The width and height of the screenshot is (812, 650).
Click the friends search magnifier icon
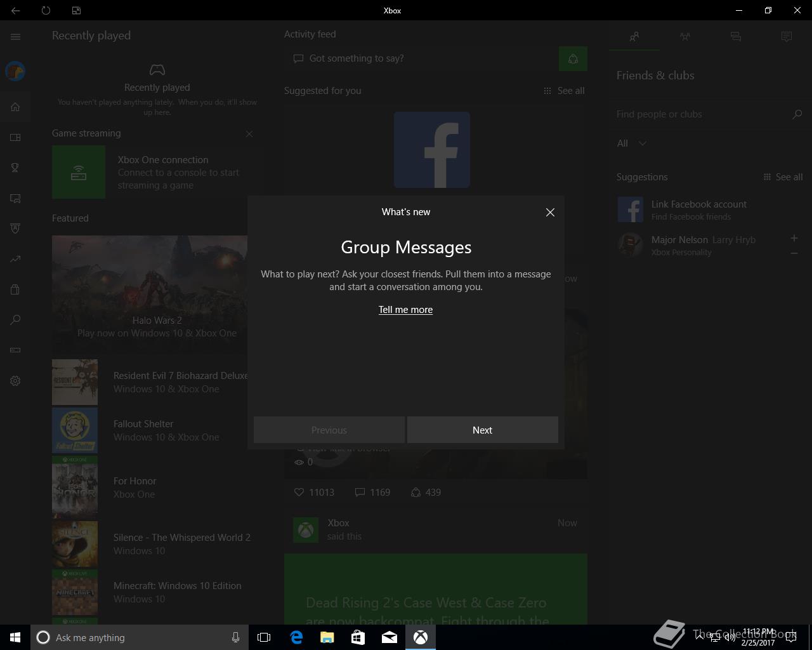797,114
